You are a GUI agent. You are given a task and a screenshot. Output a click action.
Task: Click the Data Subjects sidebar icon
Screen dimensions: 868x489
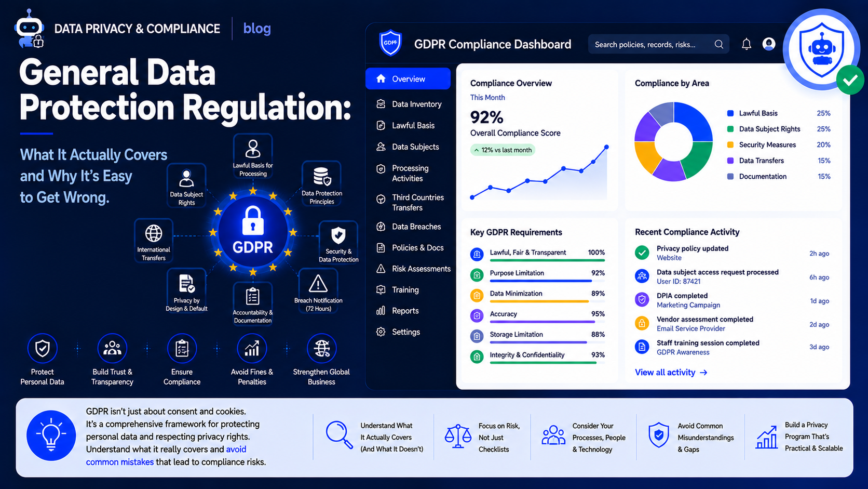point(381,147)
